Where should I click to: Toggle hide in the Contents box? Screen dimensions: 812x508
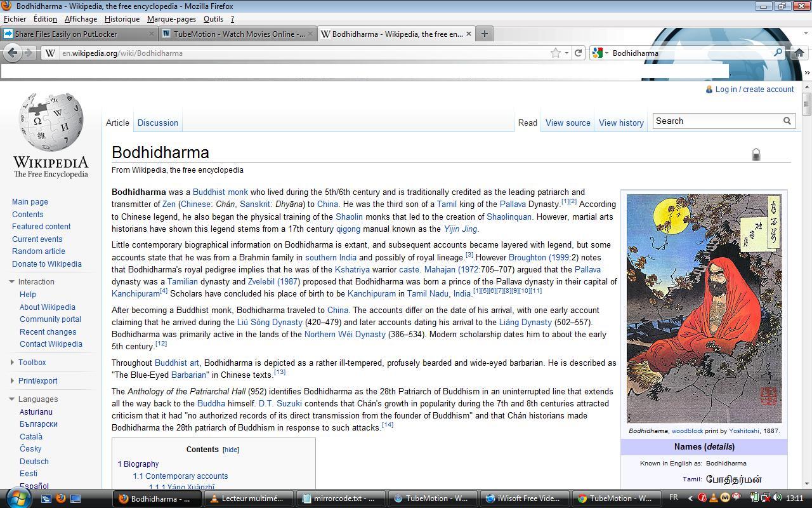tap(230, 449)
